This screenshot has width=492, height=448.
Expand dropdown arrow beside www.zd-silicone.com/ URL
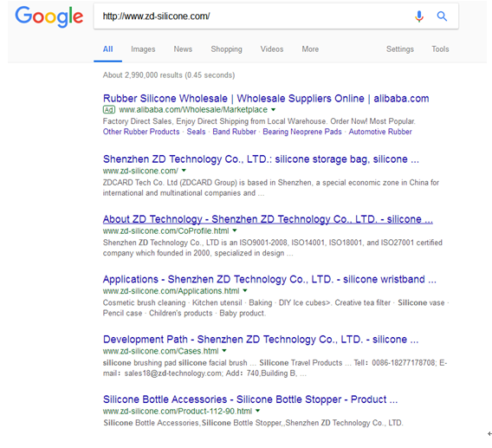[x=184, y=171]
